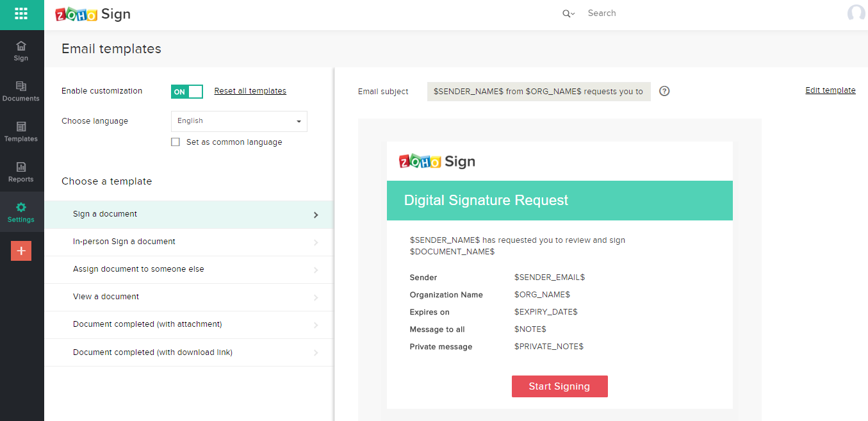The height and width of the screenshot is (421, 868).
Task: Open View a document template chevron
Action: 316,297
